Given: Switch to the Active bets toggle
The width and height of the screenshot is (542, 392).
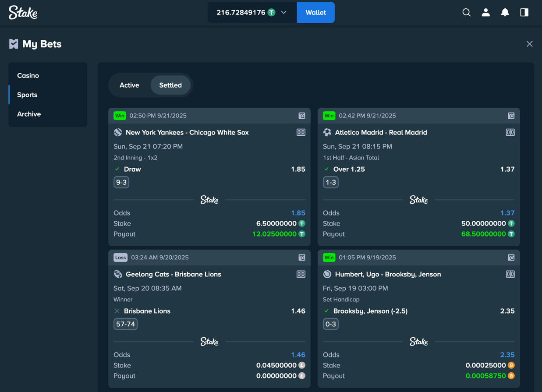Looking at the screenshot, I should (129, 85).
